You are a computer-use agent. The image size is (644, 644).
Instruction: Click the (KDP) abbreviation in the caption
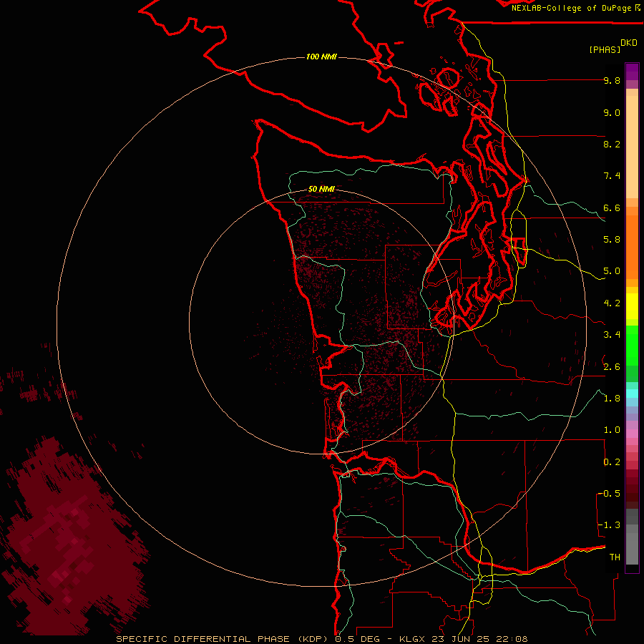(x=313, y=639)
